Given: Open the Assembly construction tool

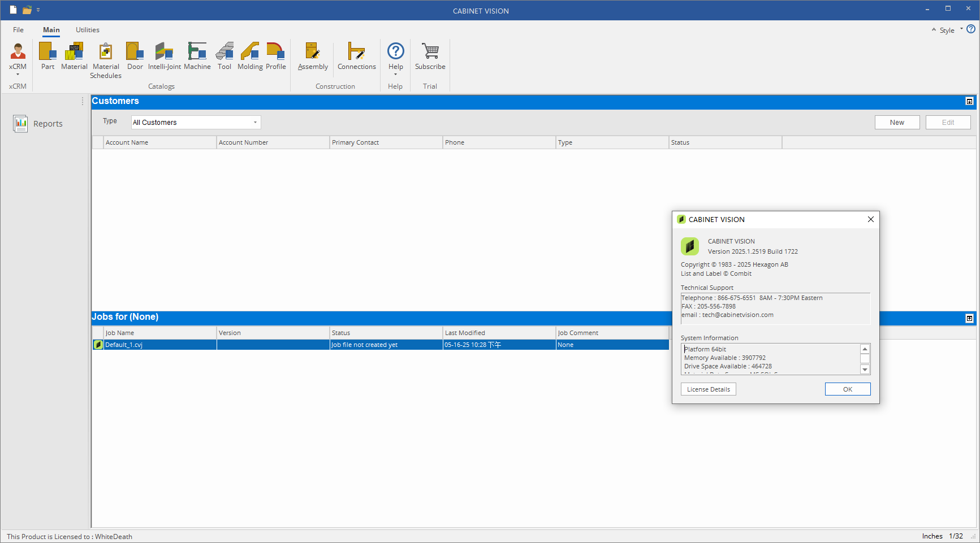Looking at the screenshot, I should pos(313,56).
